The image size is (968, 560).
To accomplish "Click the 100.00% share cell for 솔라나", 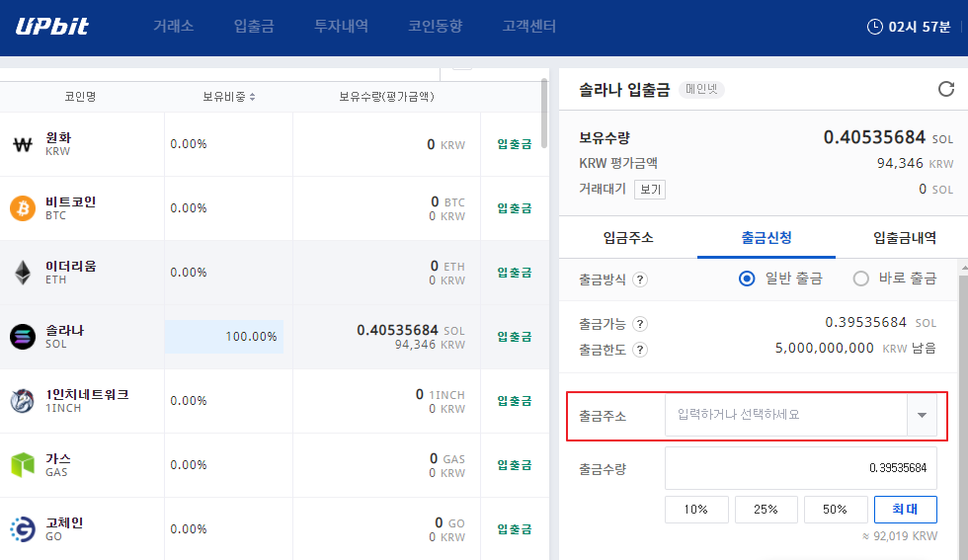I will pyautogui.click(x=224, y=337).
